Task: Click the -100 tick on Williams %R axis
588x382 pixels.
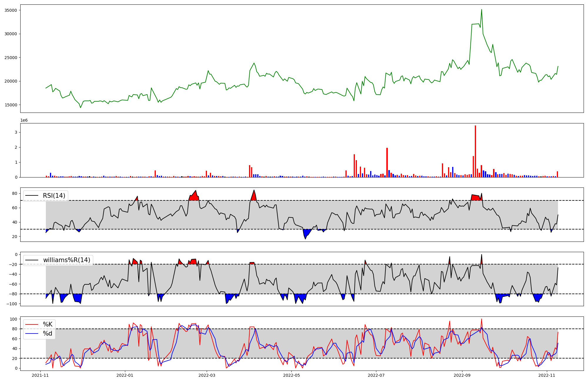Action: [12, 304]
